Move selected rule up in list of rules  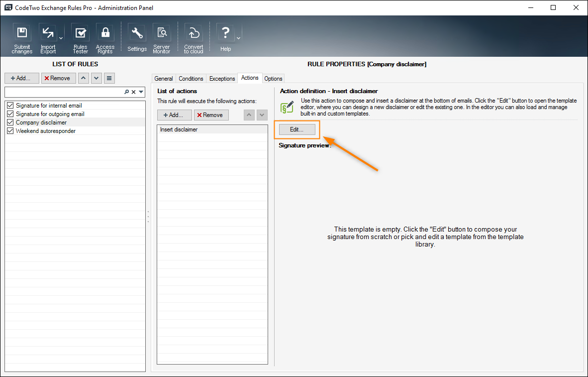[x=83, y=78]
